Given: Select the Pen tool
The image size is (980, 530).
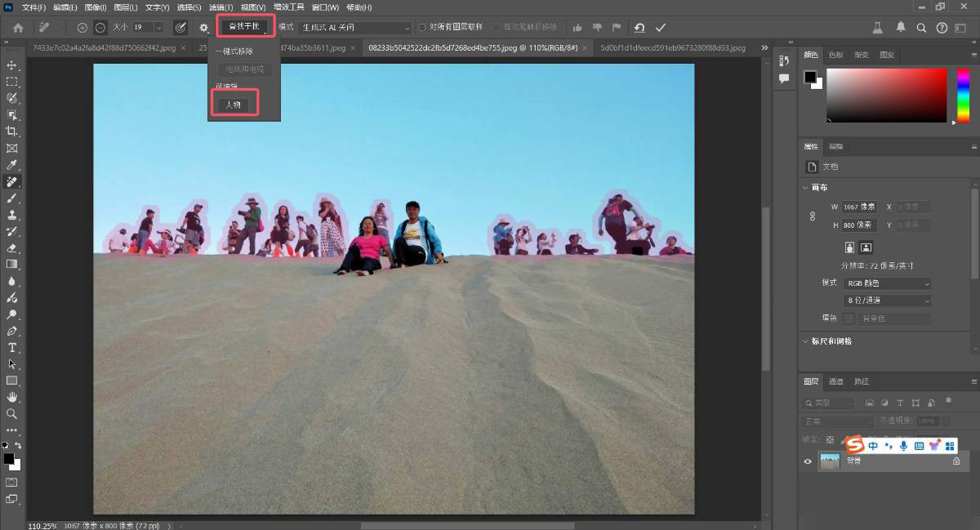Looking at the screenshot, I should pos(11,332).
